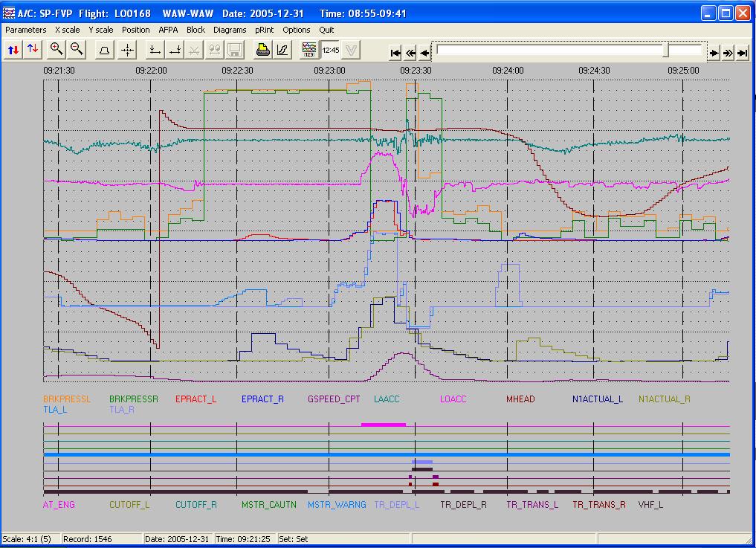Click the timeline position slider thumb
The image size is (756, 548).
(666, 50)
